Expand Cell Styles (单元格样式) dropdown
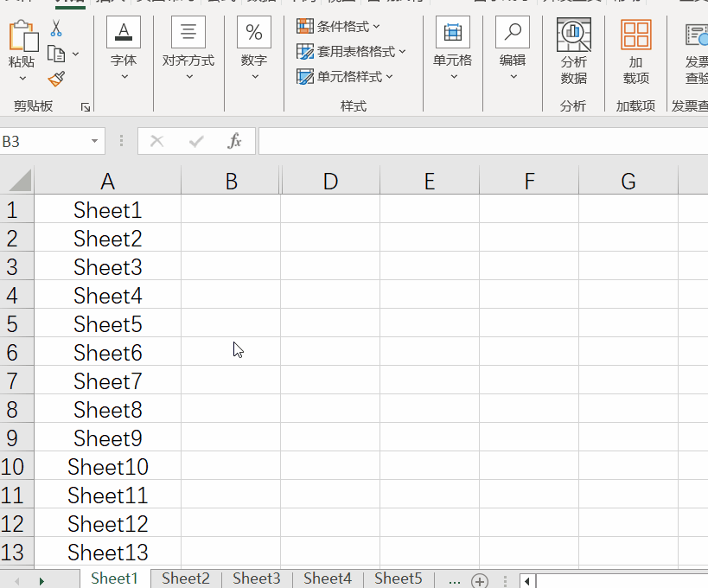Image resolution: width=708 pixels, height=588 pixels. (389, 77)
